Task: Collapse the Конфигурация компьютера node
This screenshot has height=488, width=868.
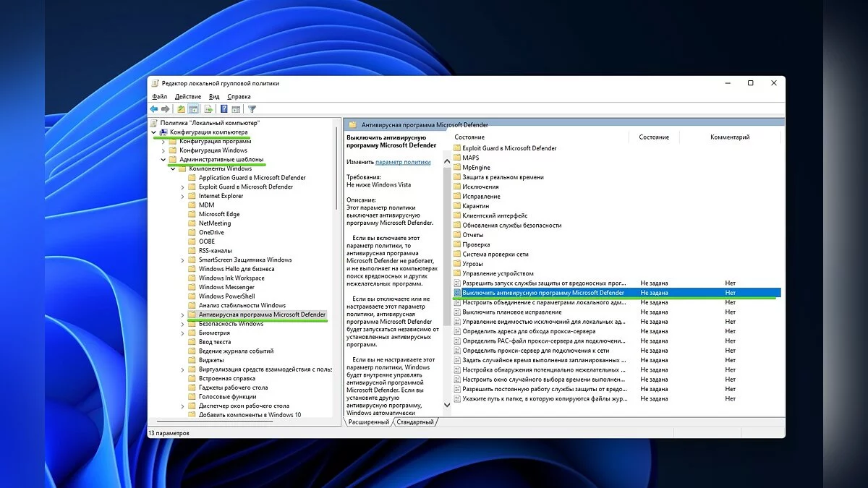Action: (x=153, y=132)
